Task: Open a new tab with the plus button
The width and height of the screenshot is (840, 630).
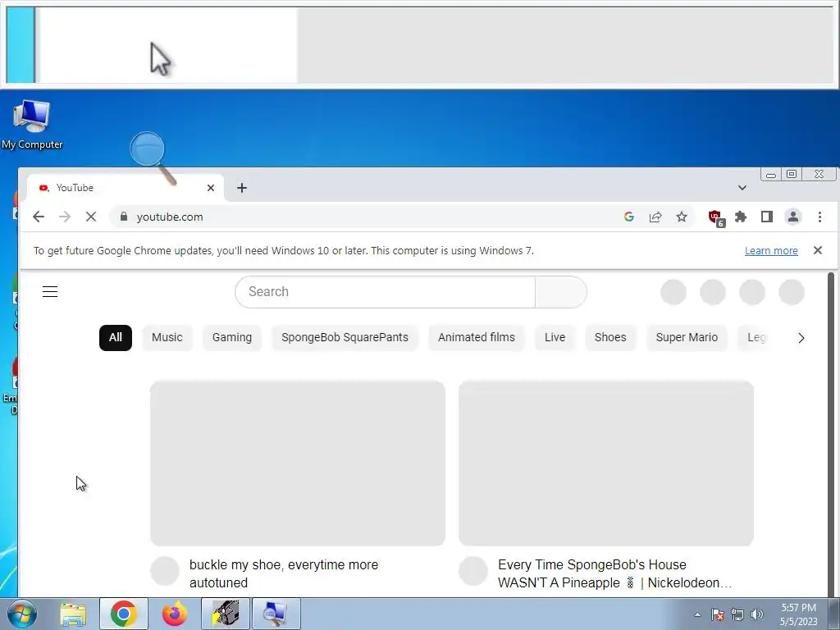Action: pyautogui.click(x=242, y=188)
